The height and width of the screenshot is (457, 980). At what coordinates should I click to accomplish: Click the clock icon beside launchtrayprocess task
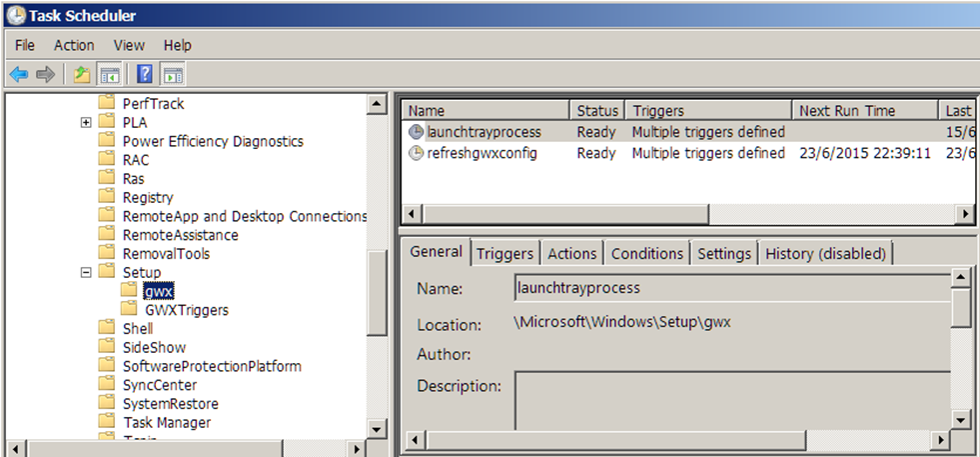(x=416, y=132)
